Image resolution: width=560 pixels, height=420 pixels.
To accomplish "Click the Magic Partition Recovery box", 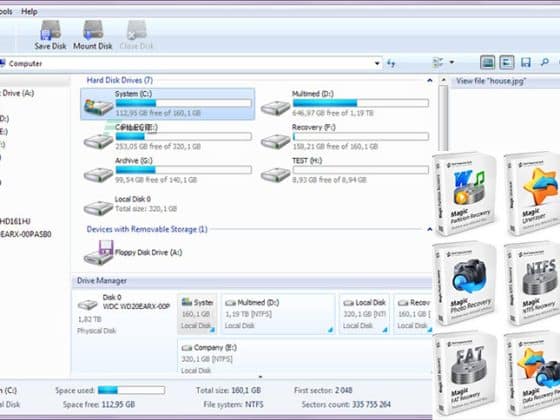I will point(465,194).
